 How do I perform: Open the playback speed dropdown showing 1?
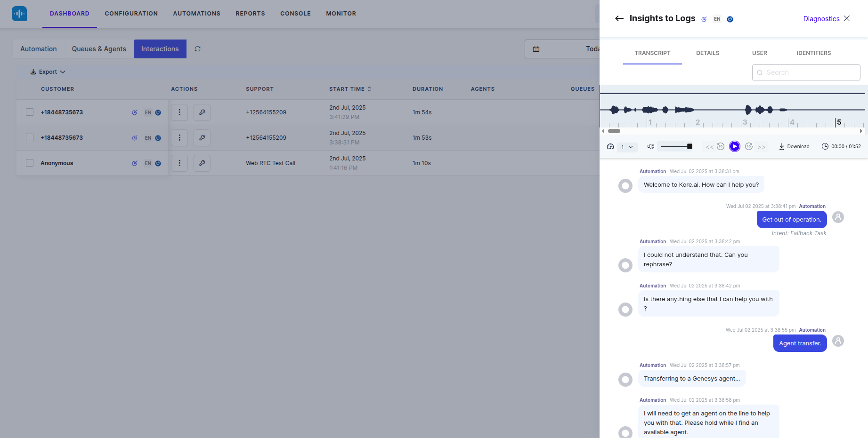coord(627,147)
